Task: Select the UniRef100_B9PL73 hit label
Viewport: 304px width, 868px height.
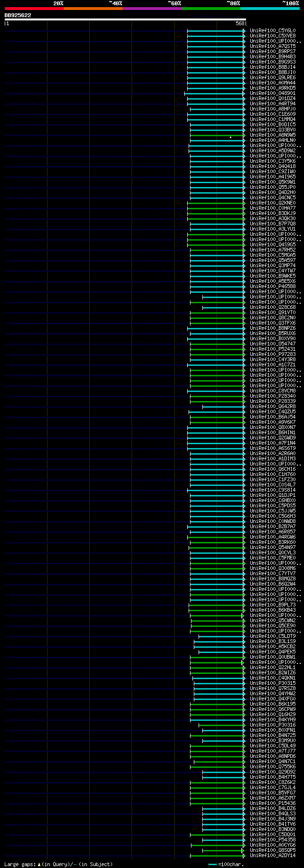Action: pos(273,605)
